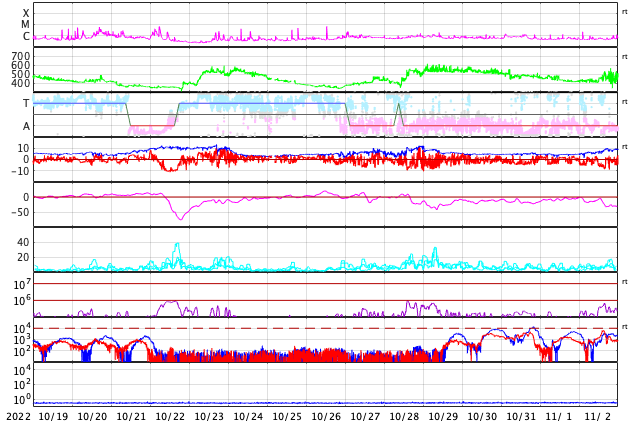Click the -10 tick label of red-blue plot
Image resolution: width=634 pixels, height=424 pixels.
pyautogui.click(x=20, y=171)
